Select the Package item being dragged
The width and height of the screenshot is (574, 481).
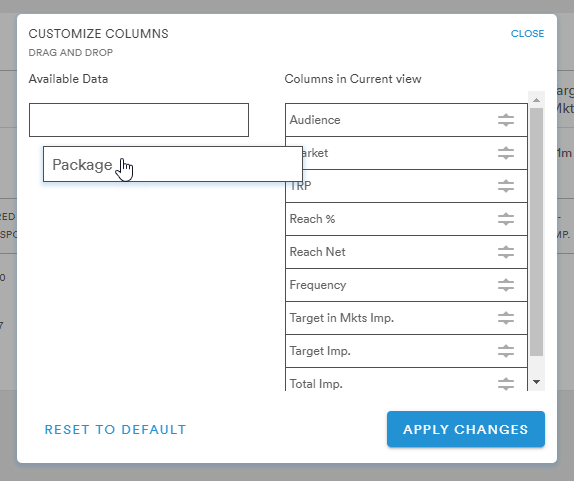click(x=173, y=164)
